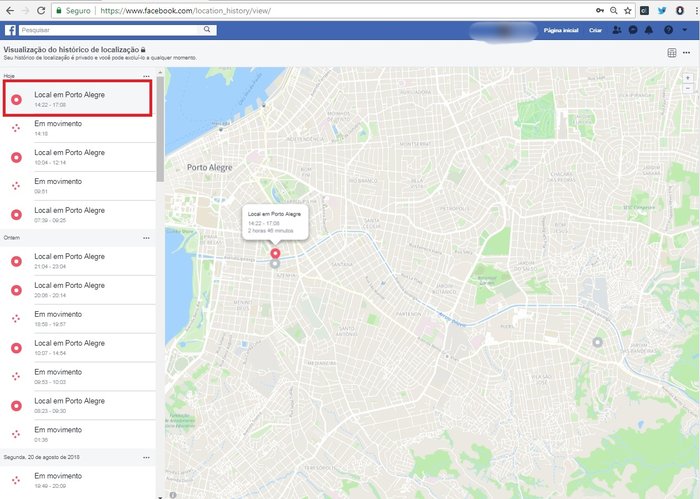Image resolution: width=700 pixels, height=499 pixels.
Task: Click the Twitter extension icon
Action: point(662,10)
